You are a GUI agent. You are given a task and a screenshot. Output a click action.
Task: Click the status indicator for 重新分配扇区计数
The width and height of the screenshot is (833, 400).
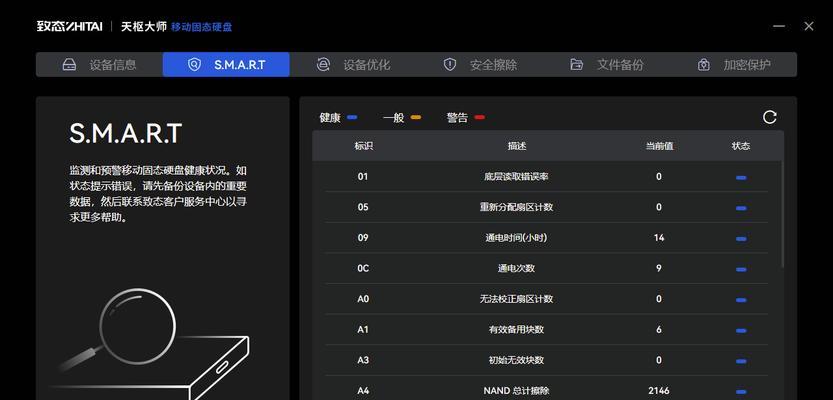click(x=741, y=208)
